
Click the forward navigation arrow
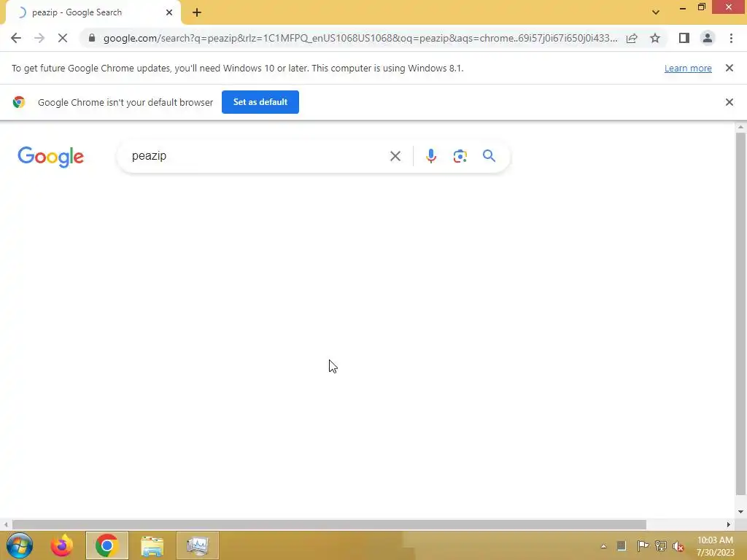39,38
